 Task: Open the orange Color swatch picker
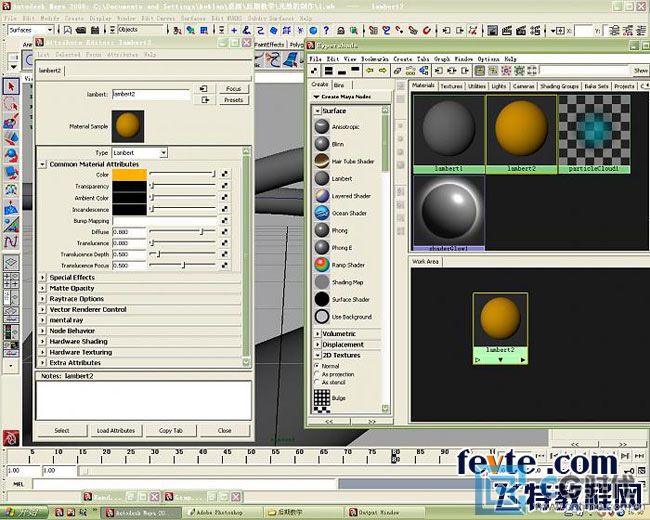click(x=129, y=174)
